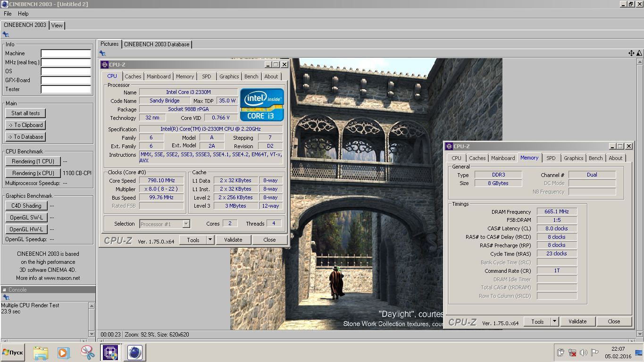Image resolution: width=644 pixels, height=362 pixels.
Task: Open the File menu
Action: [x=8, y=14]
